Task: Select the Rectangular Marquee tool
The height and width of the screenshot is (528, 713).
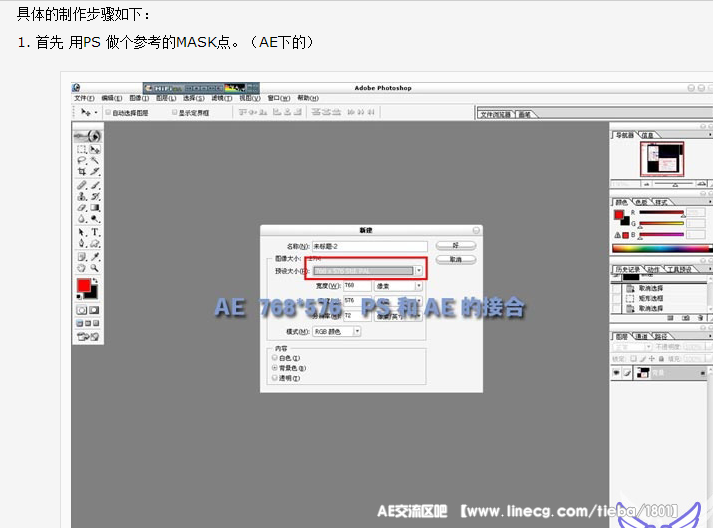Action: point(82,149)
